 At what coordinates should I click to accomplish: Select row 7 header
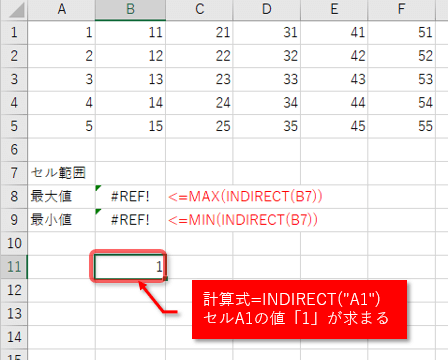tap(14, 173)
